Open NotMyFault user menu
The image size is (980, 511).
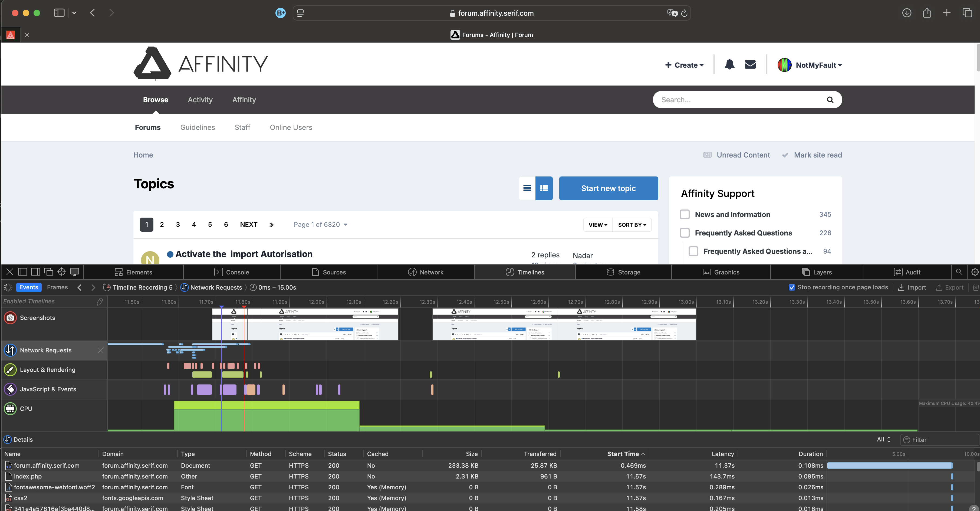pos(810,65)
